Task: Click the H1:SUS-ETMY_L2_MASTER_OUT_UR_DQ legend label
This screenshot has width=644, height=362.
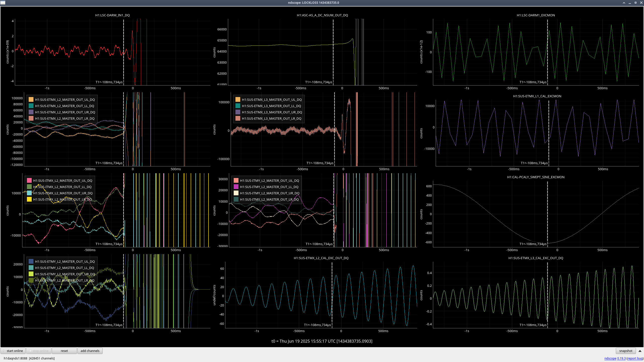Action: click(65, 274)
